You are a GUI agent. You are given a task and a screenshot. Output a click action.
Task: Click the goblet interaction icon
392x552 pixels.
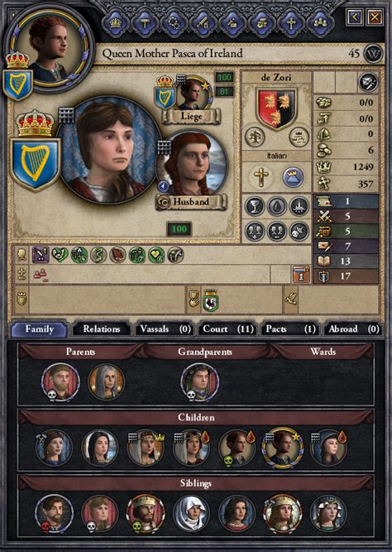tap(255, 206)
